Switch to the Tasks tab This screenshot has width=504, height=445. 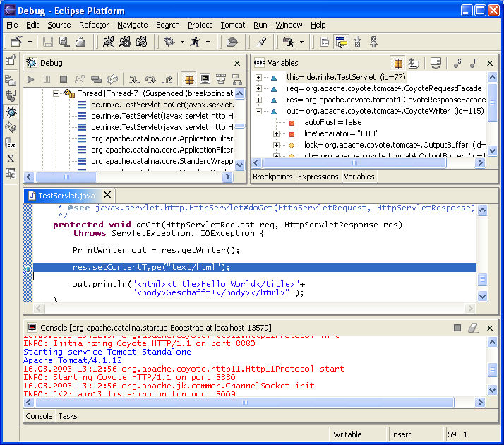pos(68,416)
